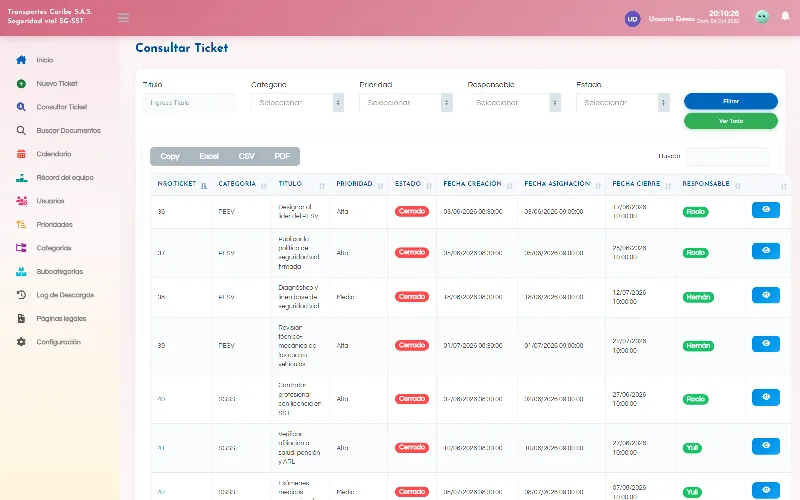Sort table by NRO.TICKET column
Screen dimensions: 800x500
point(181,184)
